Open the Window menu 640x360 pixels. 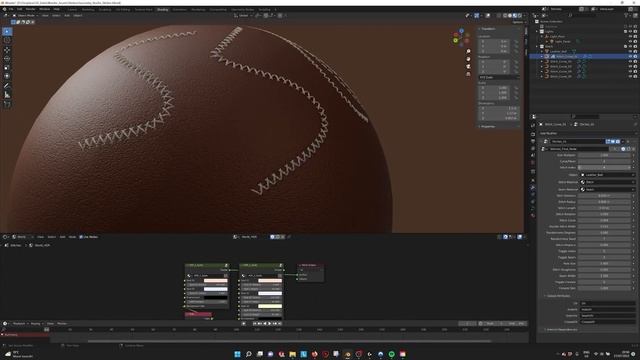(x=44, y=9)
